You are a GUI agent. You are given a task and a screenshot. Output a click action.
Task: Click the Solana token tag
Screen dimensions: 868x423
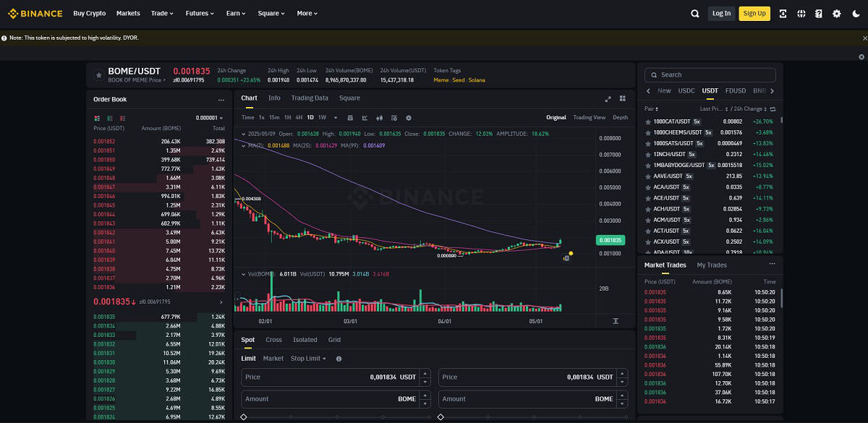tap(477, 80)
